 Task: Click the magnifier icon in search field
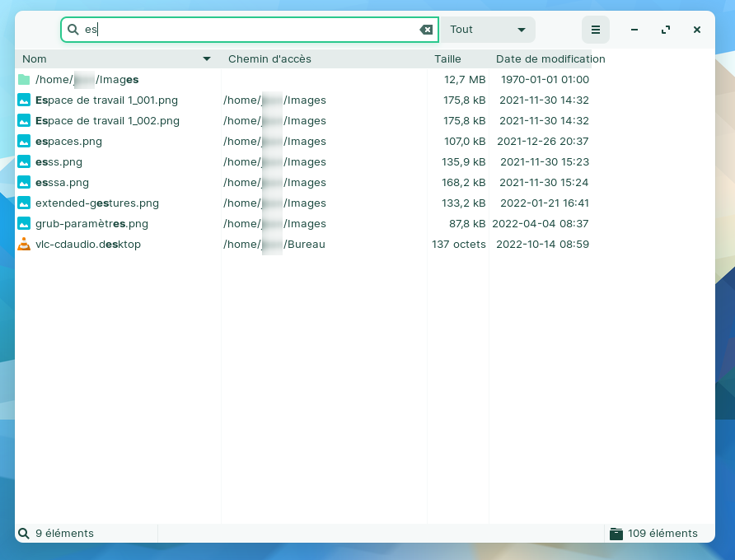(73, 30)
